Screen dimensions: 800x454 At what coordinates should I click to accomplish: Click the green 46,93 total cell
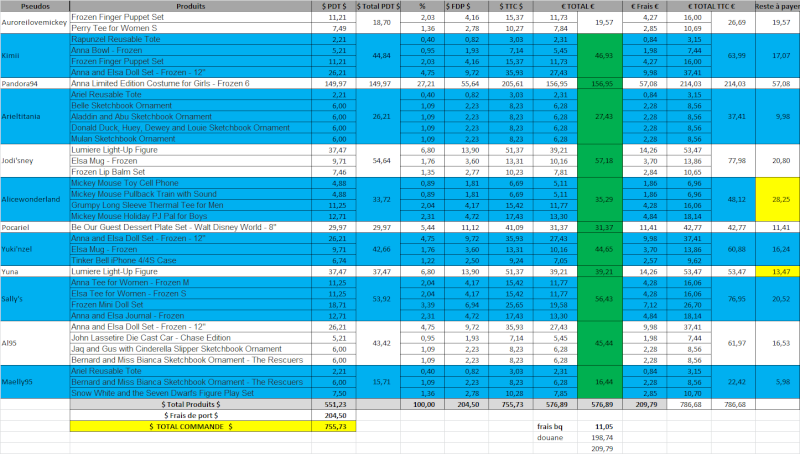(x=600, y=56)
